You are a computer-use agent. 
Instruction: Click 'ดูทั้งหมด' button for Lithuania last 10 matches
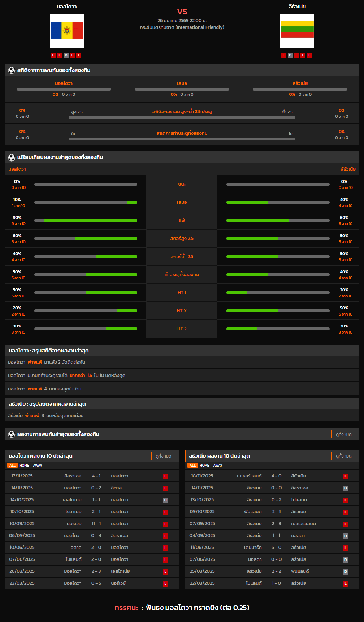pyautogui.click(x=343, y=456)
